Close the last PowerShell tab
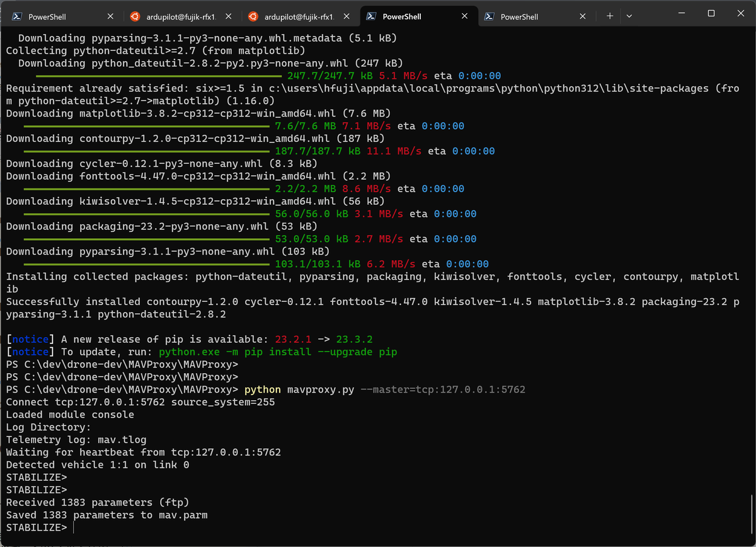The height and width of the screenshot is (547, 756). pyautogui.click(x=582, y=17)
